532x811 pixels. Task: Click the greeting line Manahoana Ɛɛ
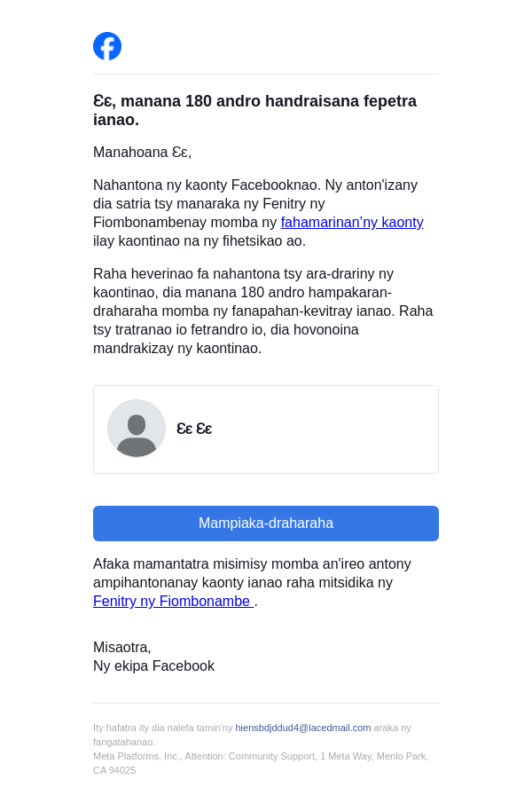[142, 153]
